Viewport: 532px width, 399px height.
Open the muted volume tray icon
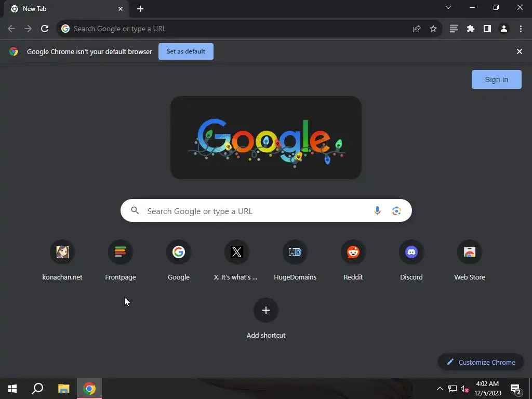464,389
